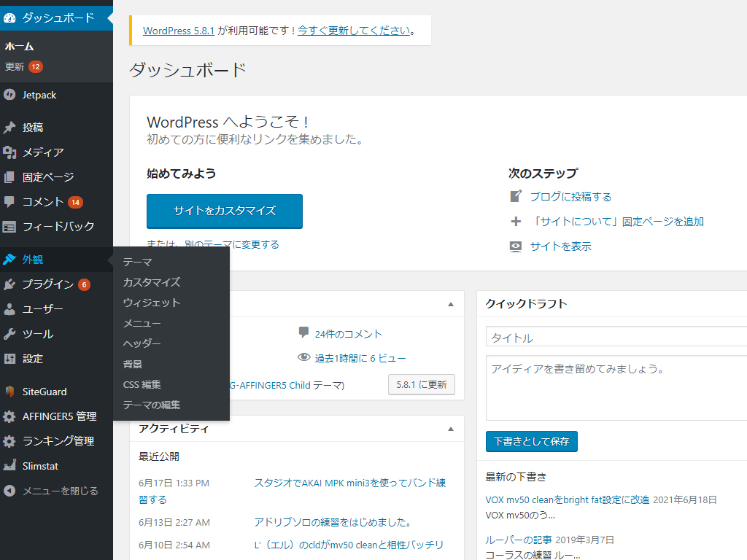
Task: Open AFFINGER5 管理 settings icon
Action: [9, 416]
